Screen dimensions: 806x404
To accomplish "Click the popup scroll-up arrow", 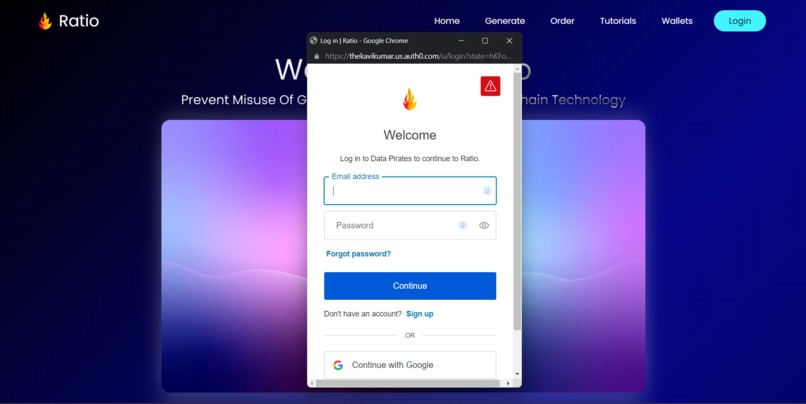I will 517,69.
